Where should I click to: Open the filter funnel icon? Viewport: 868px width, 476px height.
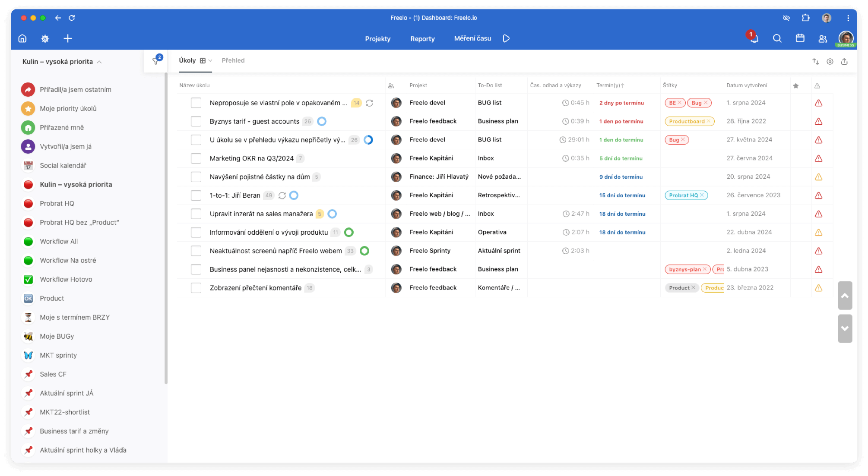coord(156,60)
